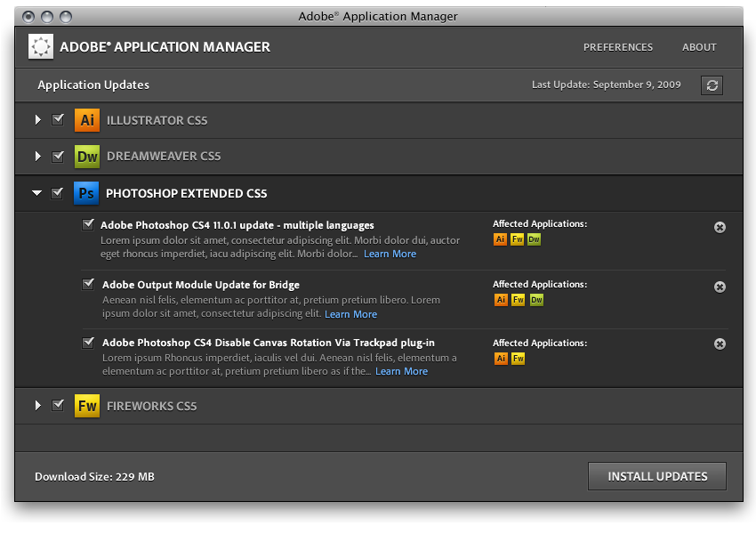The height and width of the screenshot is (534, 756).
Task: Uncheck Adobe Output Module Update checkbox
Action: click(x=88, y=284)
